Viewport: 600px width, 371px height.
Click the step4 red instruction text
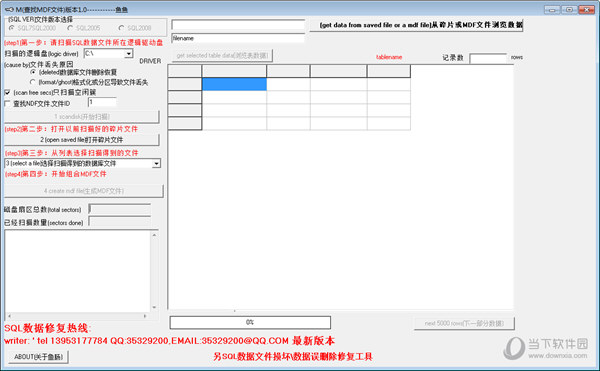[x=56, y=174]
